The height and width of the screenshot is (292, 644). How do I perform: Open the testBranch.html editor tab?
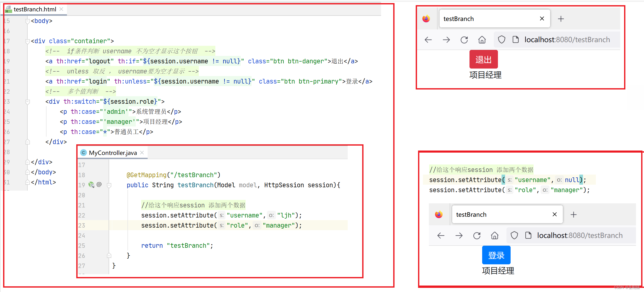[35, 9]
